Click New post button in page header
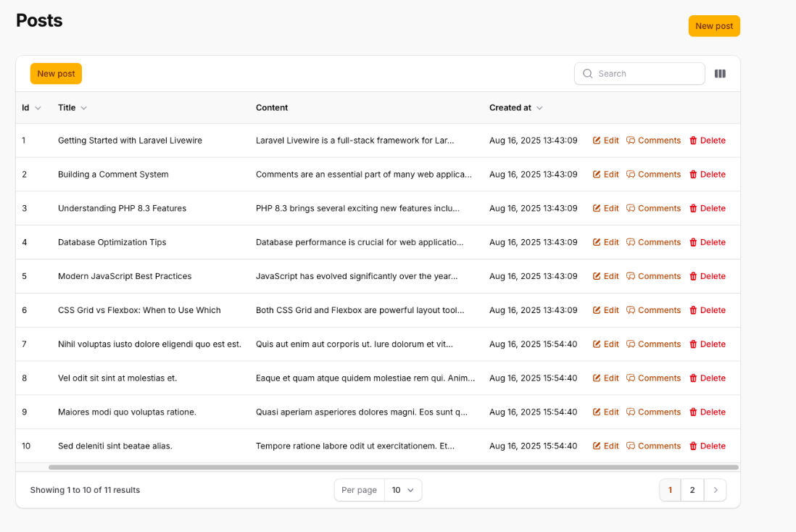 714,26
